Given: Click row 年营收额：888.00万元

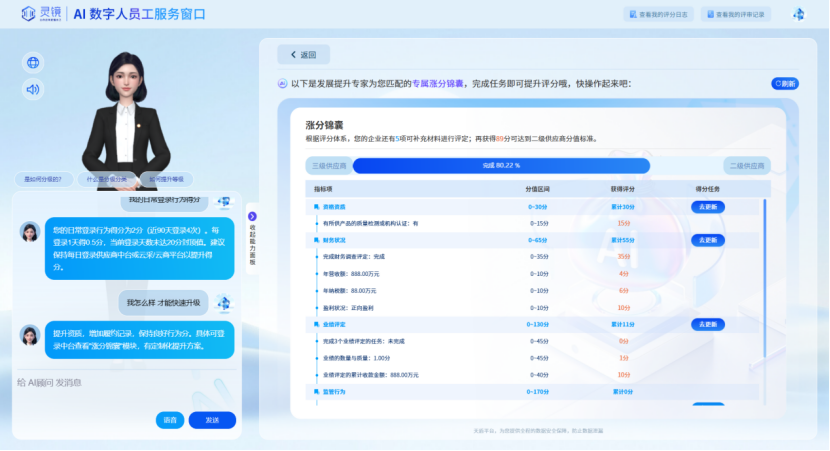Looking at the screenshot, I should pos(532,274).
